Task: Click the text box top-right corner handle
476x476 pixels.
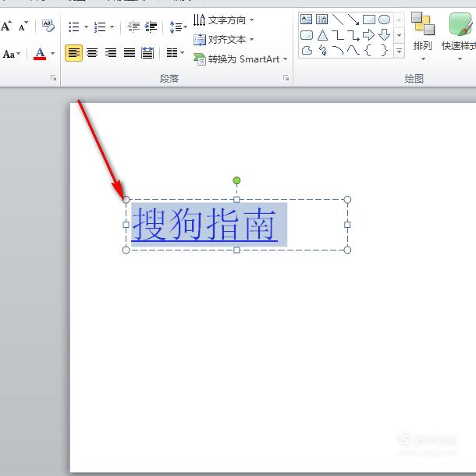Action: tap(347, 200)
